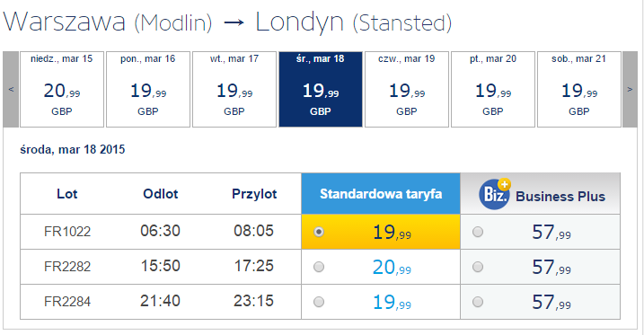This screenshot has height=335, width=644.
Task: Click the Standardowa taryfa column header
Action: tap(381, 193)
